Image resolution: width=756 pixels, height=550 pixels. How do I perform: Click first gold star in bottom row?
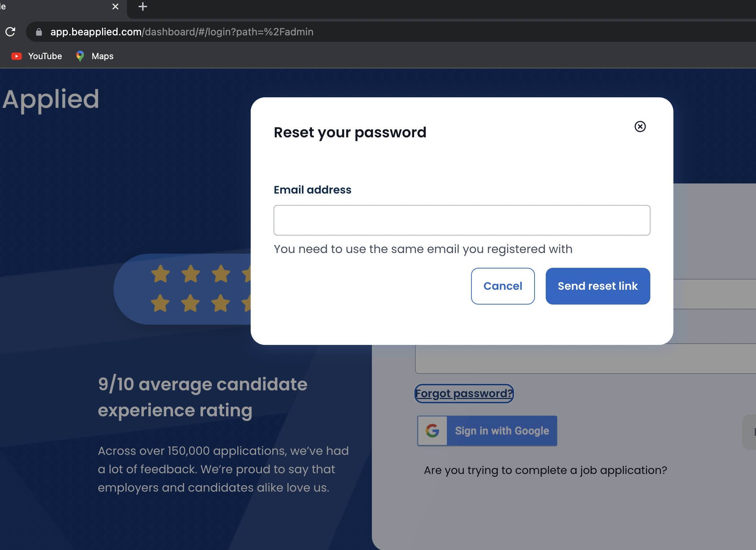(160, 303)
